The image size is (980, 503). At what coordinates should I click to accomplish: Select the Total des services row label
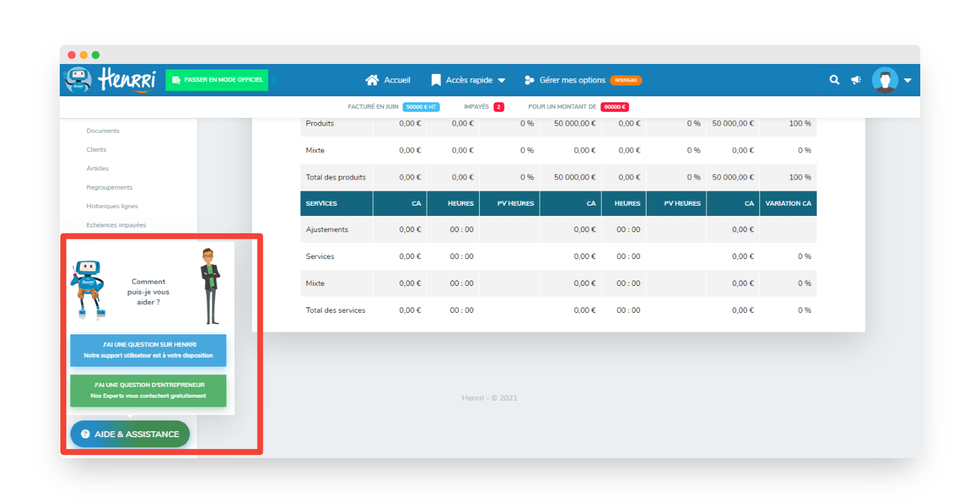(x=336, y=310)
